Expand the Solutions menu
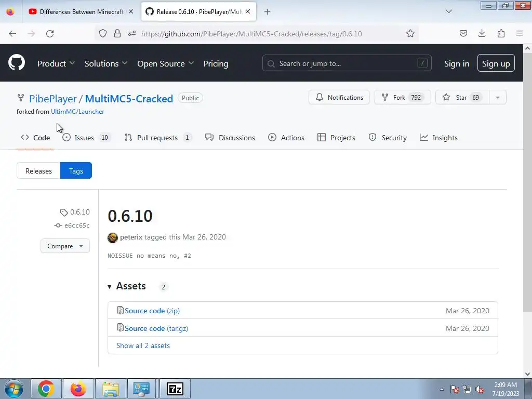The image size is (532, 399). 106,63
